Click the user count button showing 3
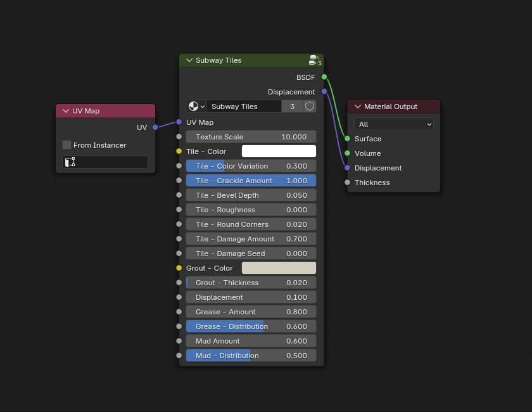Viewport: 532px width, 412px height. (x=292, y=106)
